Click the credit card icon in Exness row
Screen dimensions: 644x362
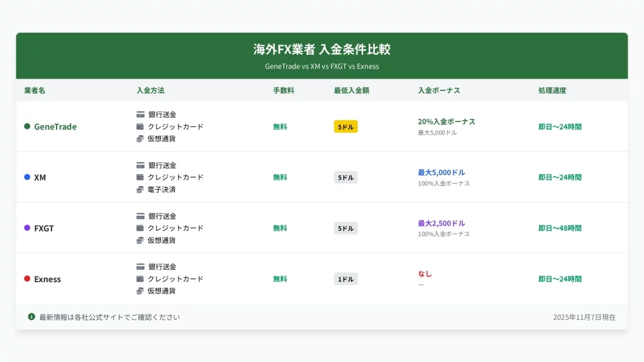pyautogui.click(x=140, y=279)
